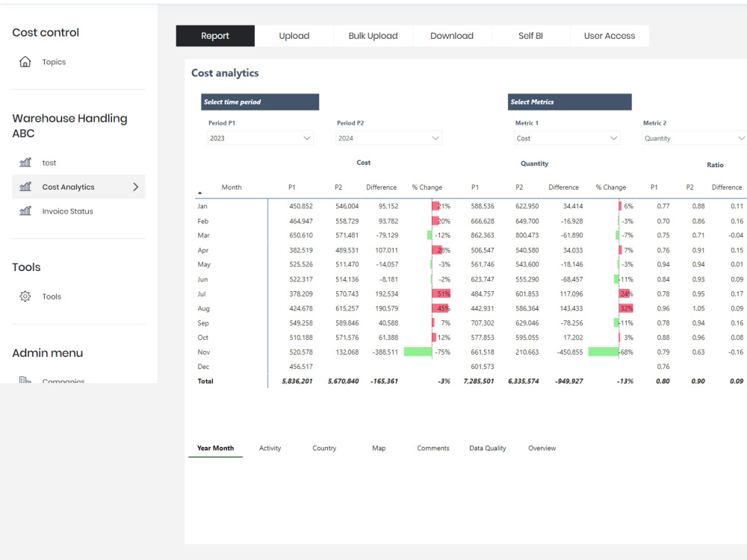The width and height of the screenshot is (747, 560).
Task: Click Jan P1 cost value 450,852
Action: pos(301,206)
